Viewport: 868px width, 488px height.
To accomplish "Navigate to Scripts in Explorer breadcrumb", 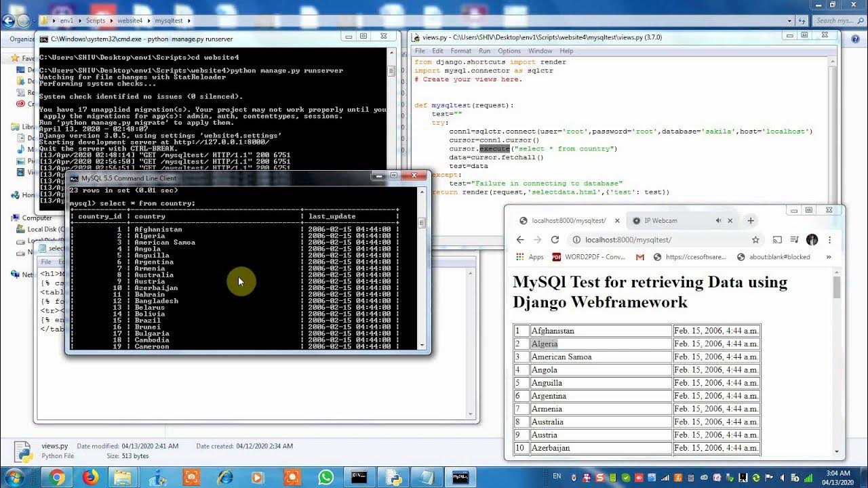I will tap(96, 21).
